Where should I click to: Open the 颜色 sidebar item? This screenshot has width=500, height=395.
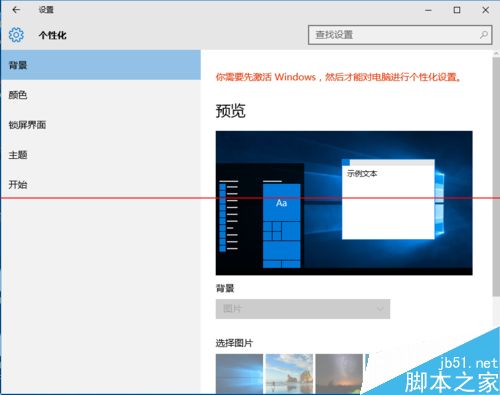pos(101,95)
